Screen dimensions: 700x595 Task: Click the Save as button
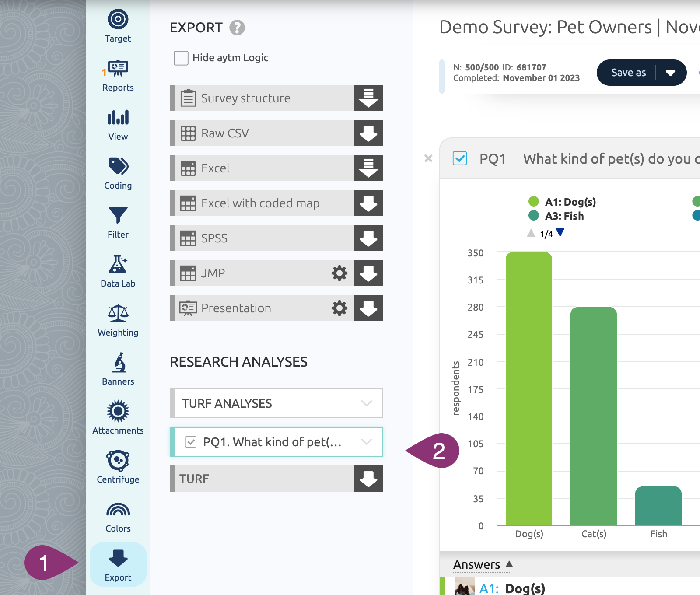click(628, 73)
